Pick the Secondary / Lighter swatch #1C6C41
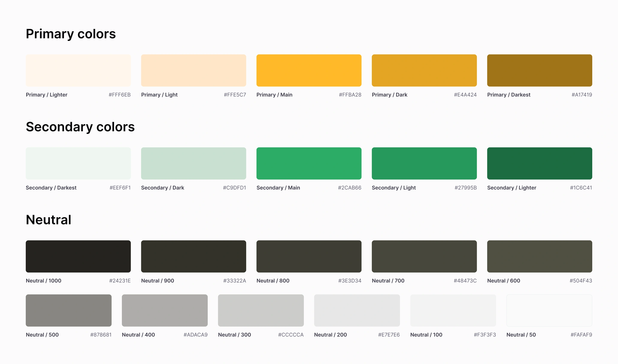 (539, 163)
